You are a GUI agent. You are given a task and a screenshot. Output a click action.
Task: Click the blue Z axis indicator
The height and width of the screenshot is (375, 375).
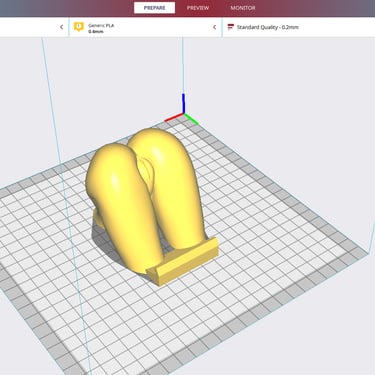coord(183,103)
